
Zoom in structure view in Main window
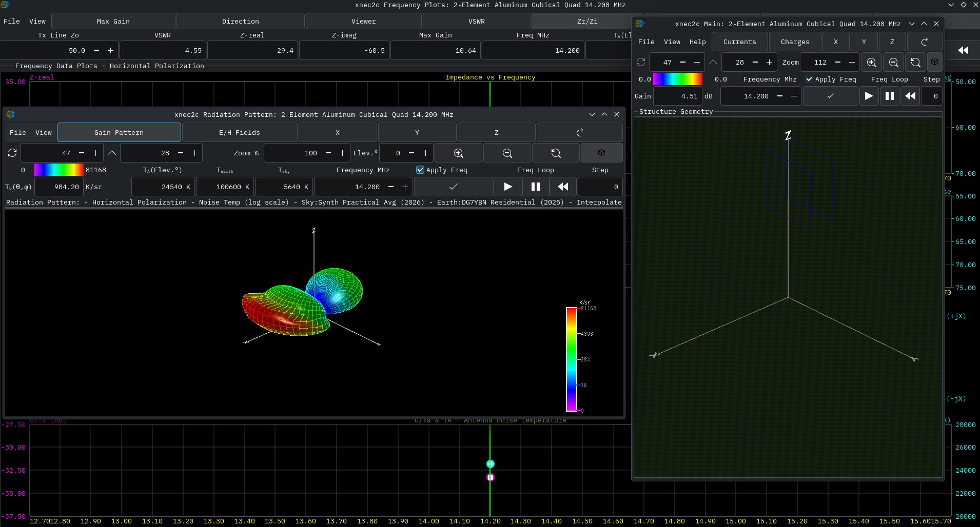(871, 62)
